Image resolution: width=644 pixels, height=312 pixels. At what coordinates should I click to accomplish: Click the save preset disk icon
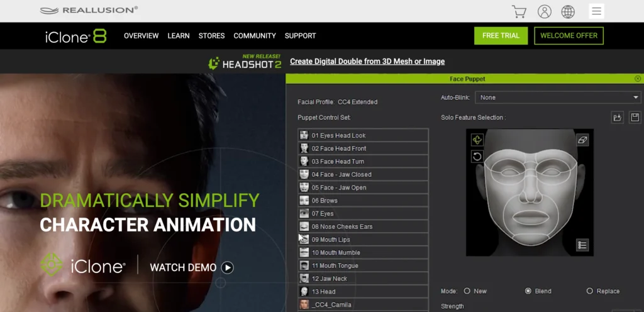coord(635,118)
